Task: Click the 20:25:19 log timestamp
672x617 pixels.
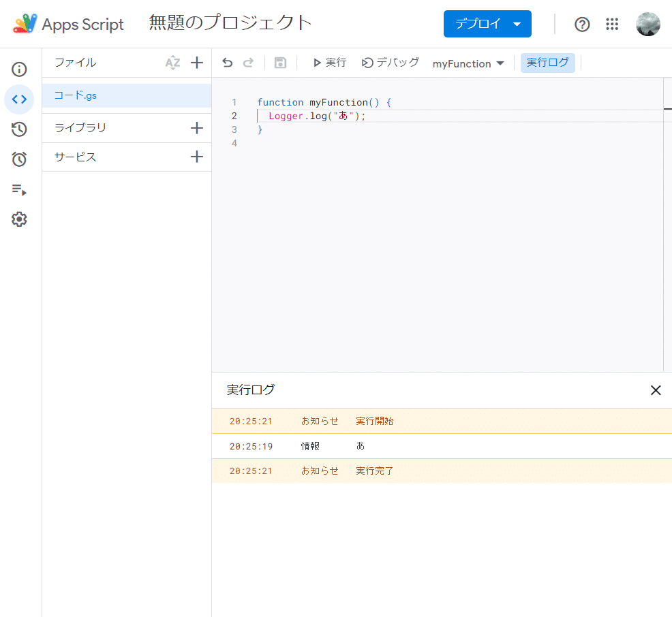Action: coord(251,446)
